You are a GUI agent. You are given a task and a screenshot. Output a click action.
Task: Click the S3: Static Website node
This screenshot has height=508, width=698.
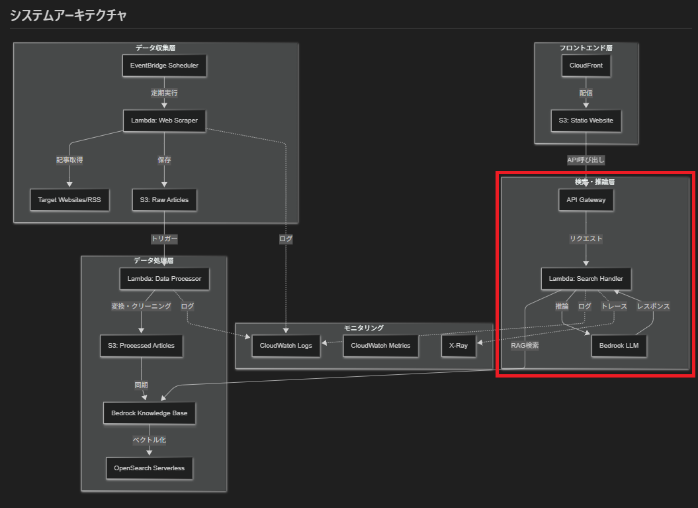point(587,121)
